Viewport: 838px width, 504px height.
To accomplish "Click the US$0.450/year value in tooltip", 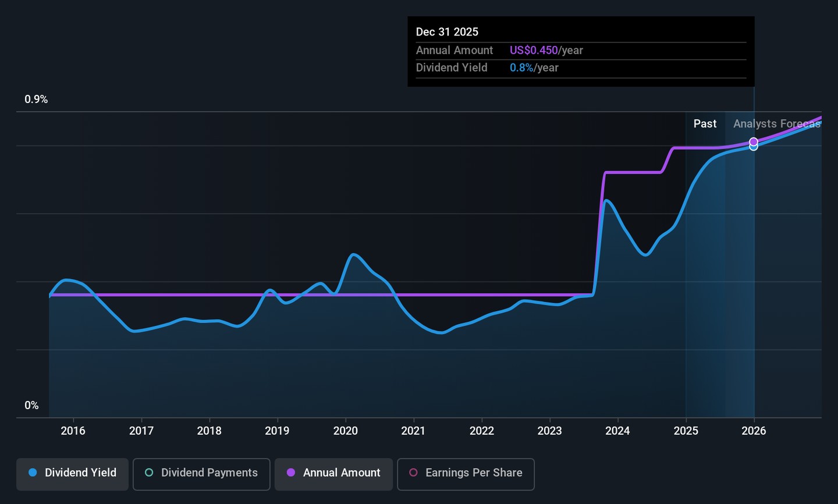I will click(x=546, y=50).
